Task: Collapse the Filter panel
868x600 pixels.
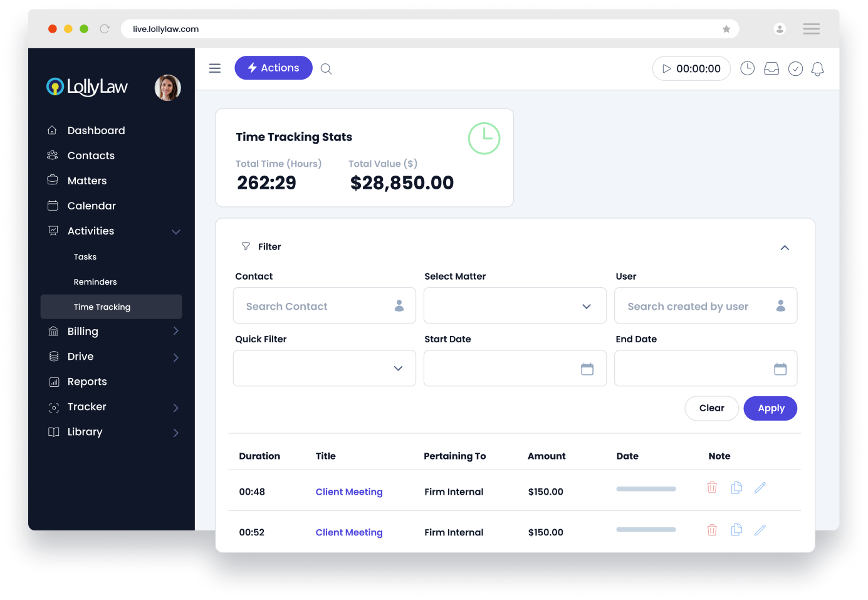Action: (784, 248)
